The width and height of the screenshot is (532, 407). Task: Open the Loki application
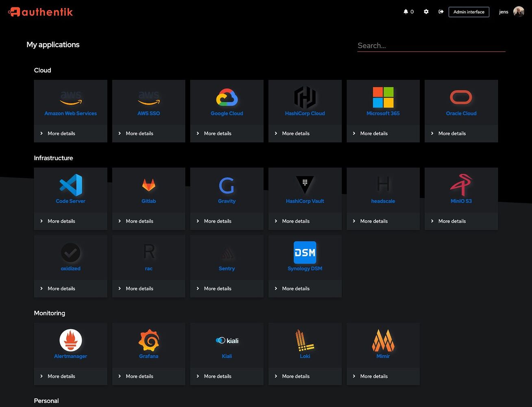pos(305,339)
